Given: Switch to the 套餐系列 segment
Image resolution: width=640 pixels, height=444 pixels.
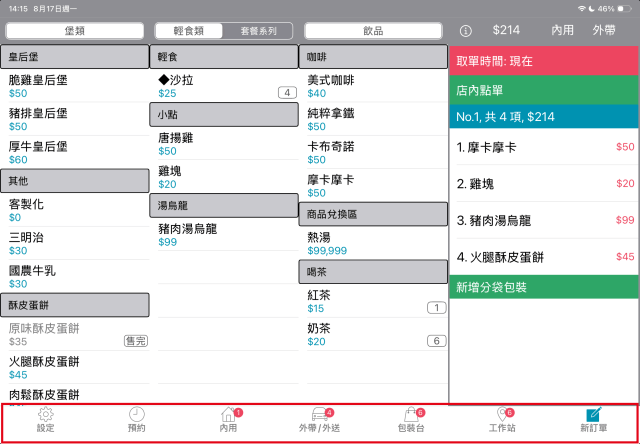Looking at the screenshot, I should (258, 31).
